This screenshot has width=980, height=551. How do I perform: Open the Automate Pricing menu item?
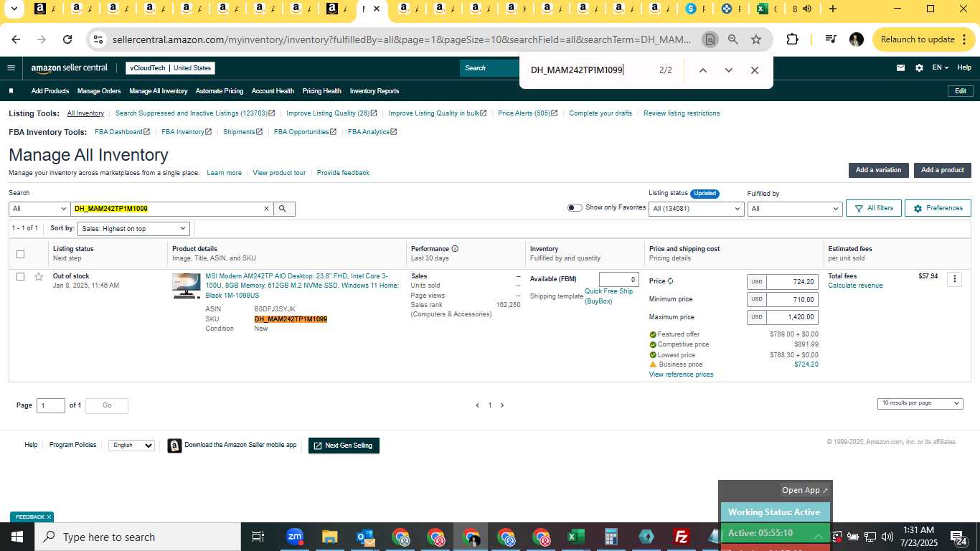pyautogui.click(x=220, y=91)
